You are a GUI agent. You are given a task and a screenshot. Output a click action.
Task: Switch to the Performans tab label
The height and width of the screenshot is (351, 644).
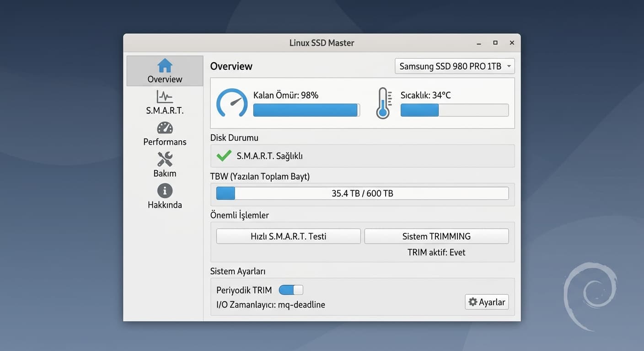click(x=165, y=142)
